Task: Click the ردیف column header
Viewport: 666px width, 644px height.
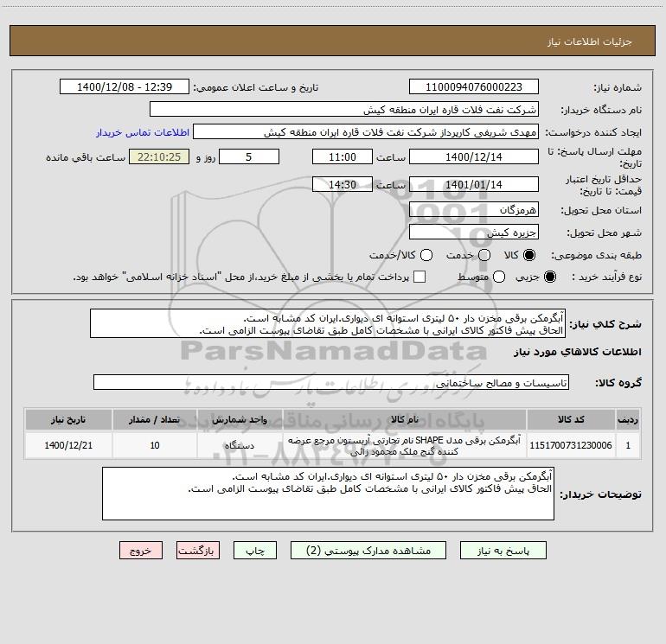Action: pos(628,419)
